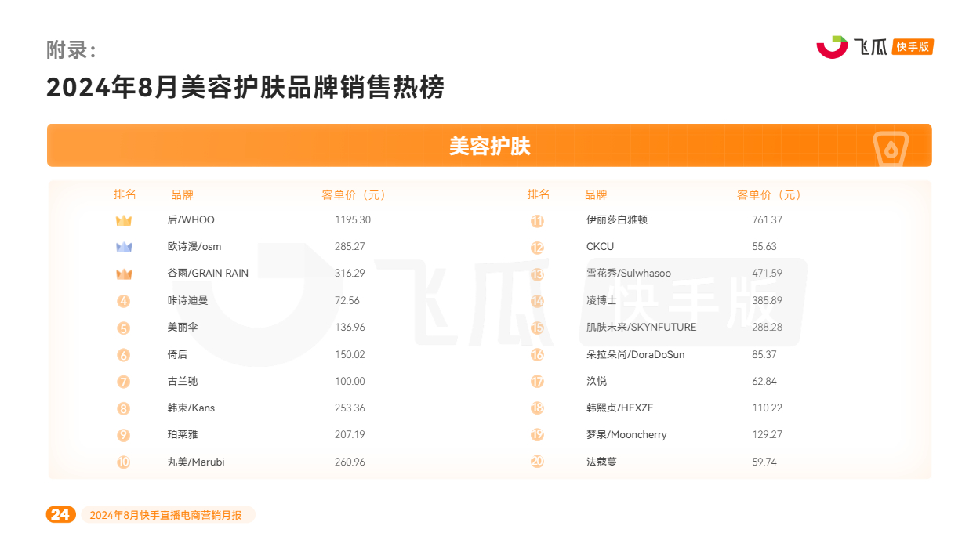Select the gold crown beside 后/WHOO
Image resolution: width=980 pixels, height=551 pixels.
point(124,220)
